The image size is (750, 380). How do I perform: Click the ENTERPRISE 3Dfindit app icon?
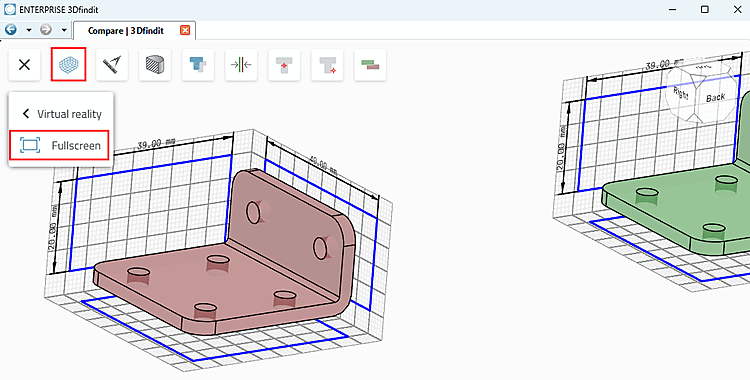9,10
